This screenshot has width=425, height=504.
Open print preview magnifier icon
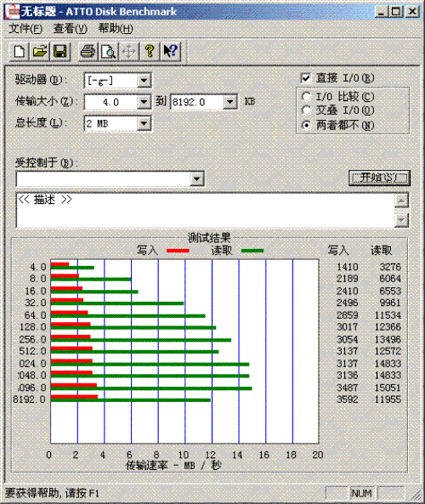[108, 52]
